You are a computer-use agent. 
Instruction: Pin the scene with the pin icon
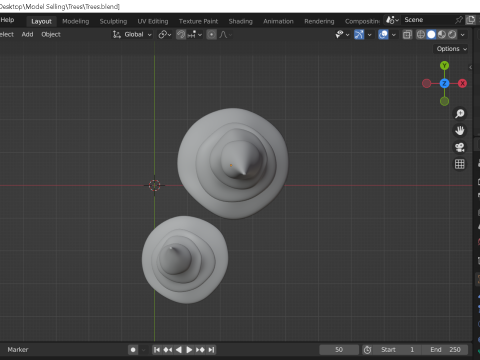pyautogui.click(x=459, y=20)
